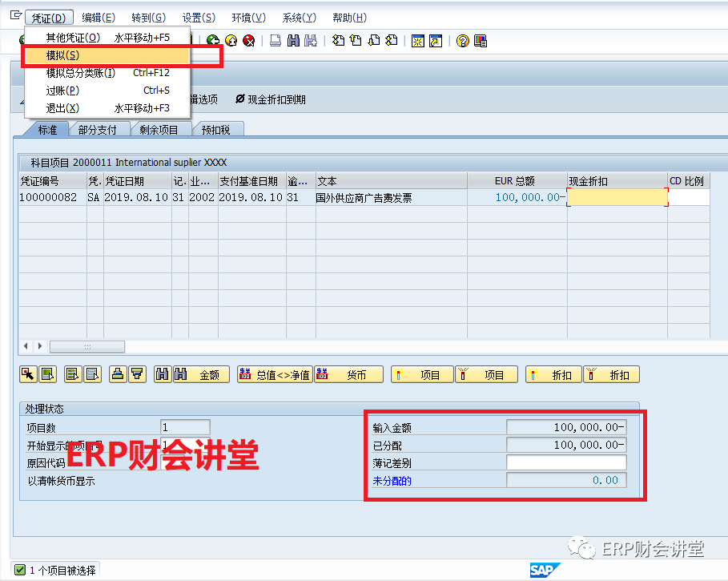
Task: Click the 总值<>净值 button
Action: (275, 374)
